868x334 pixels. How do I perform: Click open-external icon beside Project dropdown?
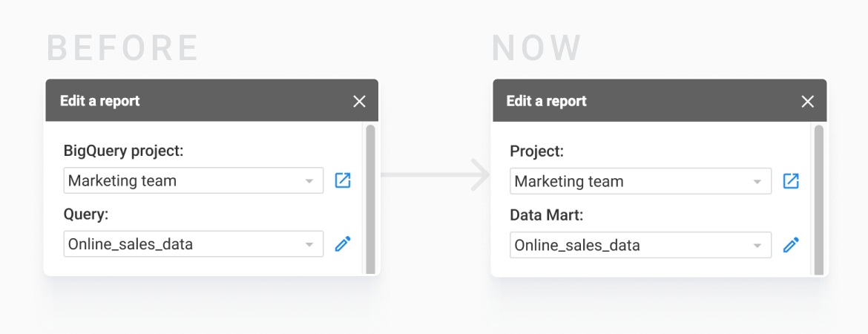pos(791,181)
